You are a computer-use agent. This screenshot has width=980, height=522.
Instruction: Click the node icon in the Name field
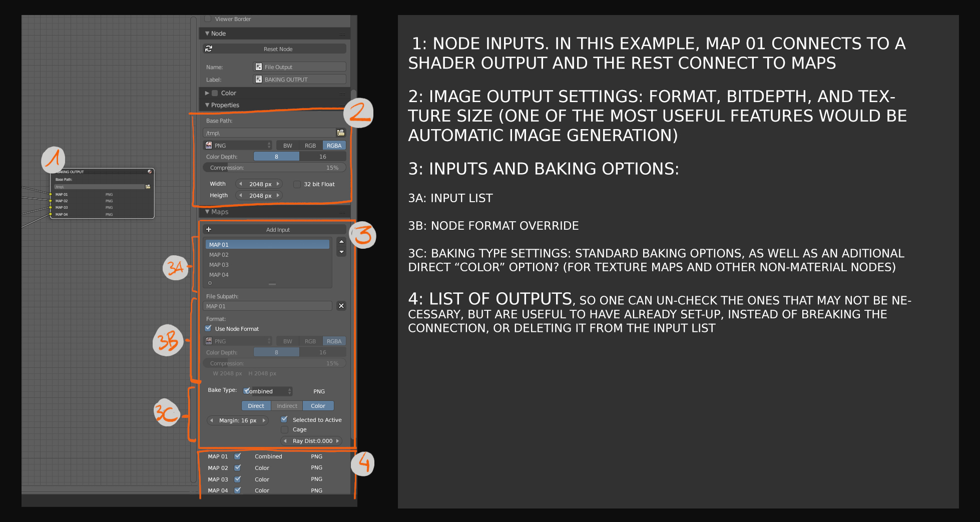[x=259, y=67]
